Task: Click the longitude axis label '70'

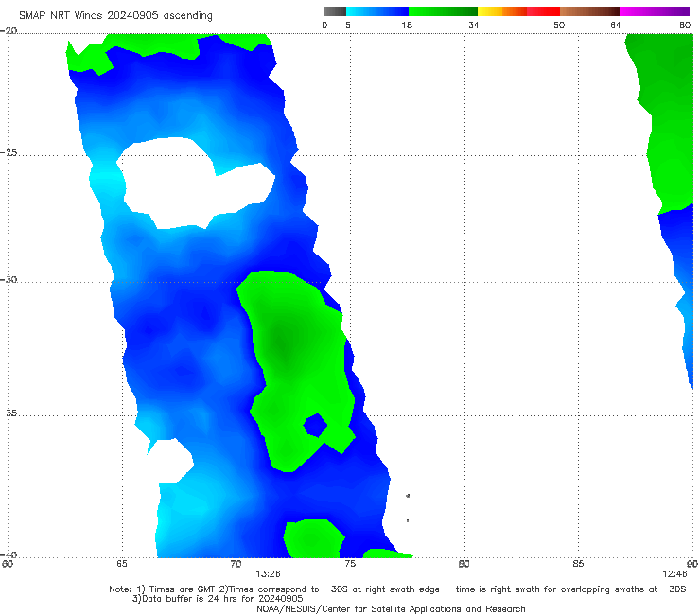Action: [236, 564]
